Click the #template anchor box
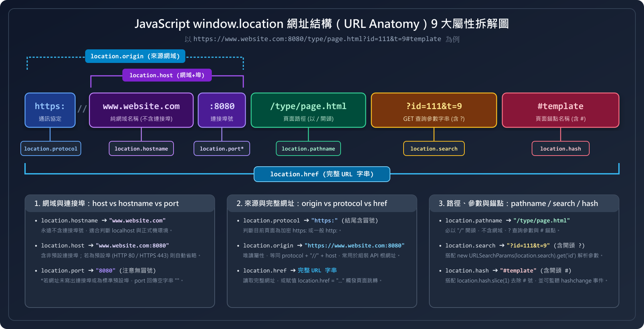Viewport: 644px width, 329px height. 561,110
